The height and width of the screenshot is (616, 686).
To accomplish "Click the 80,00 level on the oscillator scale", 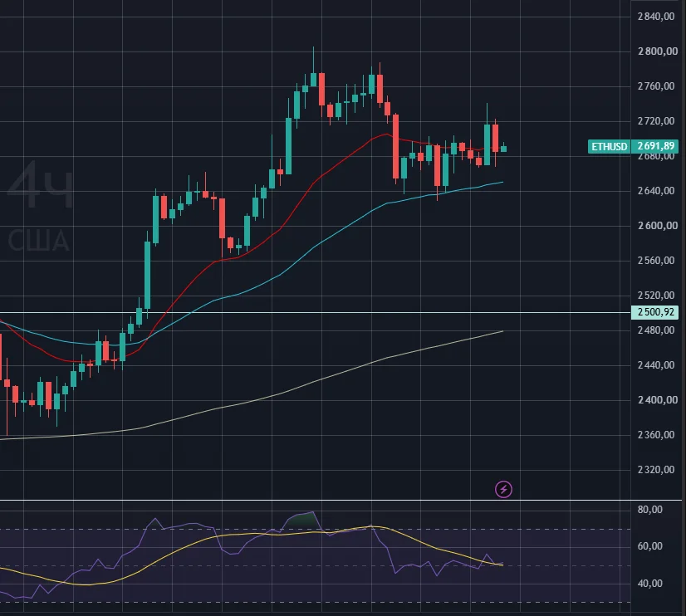I will (650, 510).
